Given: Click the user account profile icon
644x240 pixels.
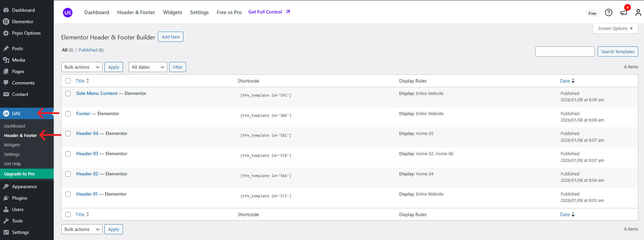Looking at the screenshot, I should click(638, 13).
